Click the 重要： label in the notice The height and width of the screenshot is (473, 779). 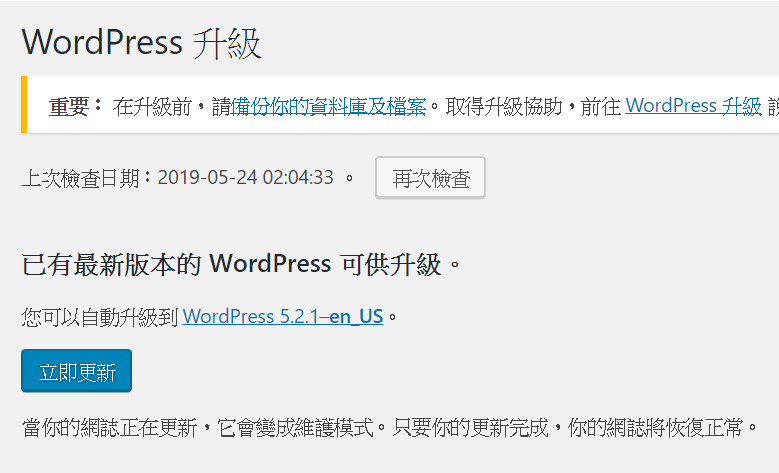point(76,106)
